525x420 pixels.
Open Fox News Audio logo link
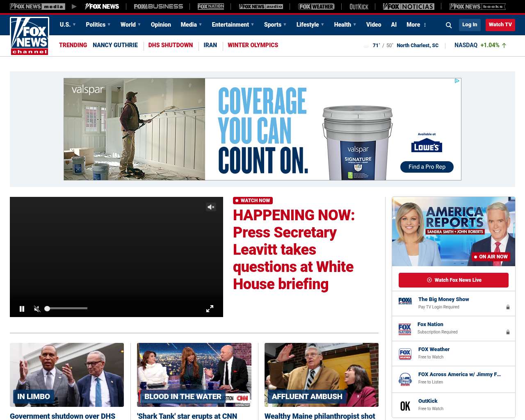coord(261,7)
